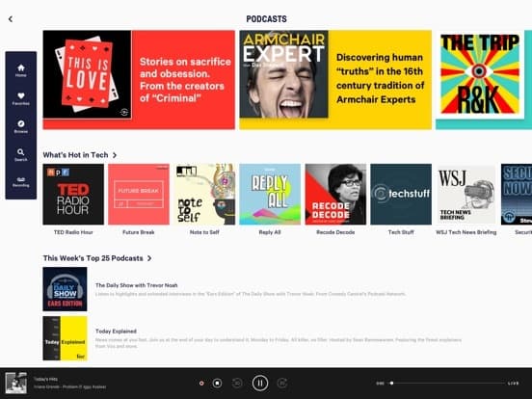Viewport: 532px width, 399px height.
Task: Click the elapsed time value in player
Action: tap(381, 384)
